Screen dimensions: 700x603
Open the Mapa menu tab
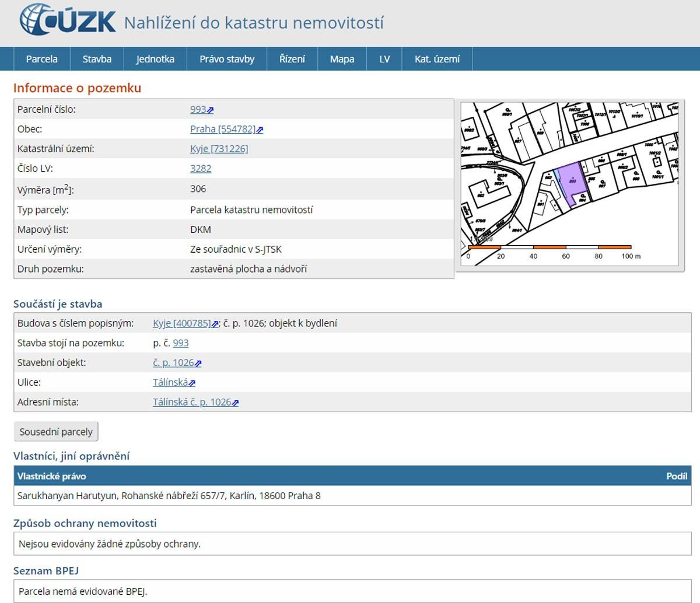pyautogui.click(x=342, y=59)
